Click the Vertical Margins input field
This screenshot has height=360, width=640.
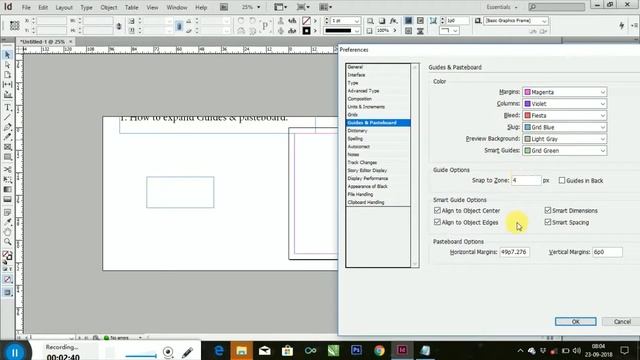pyautogui.click(x=607, y=252)
